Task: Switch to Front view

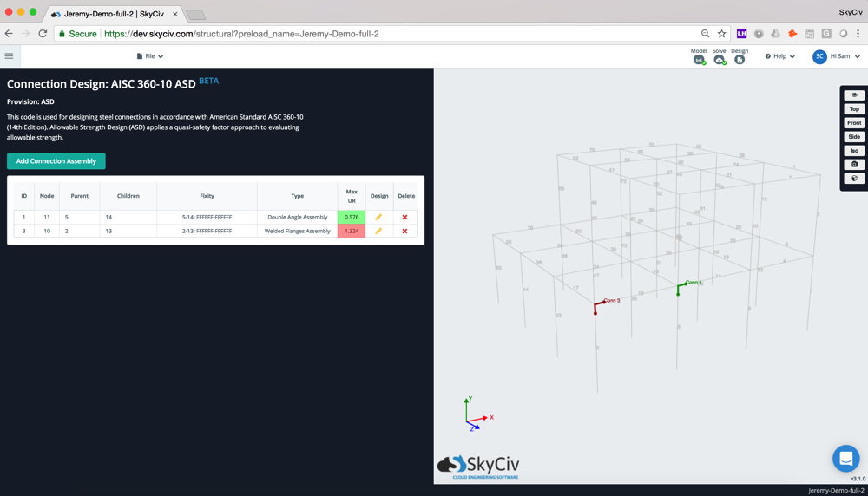Action: [854, 123]
